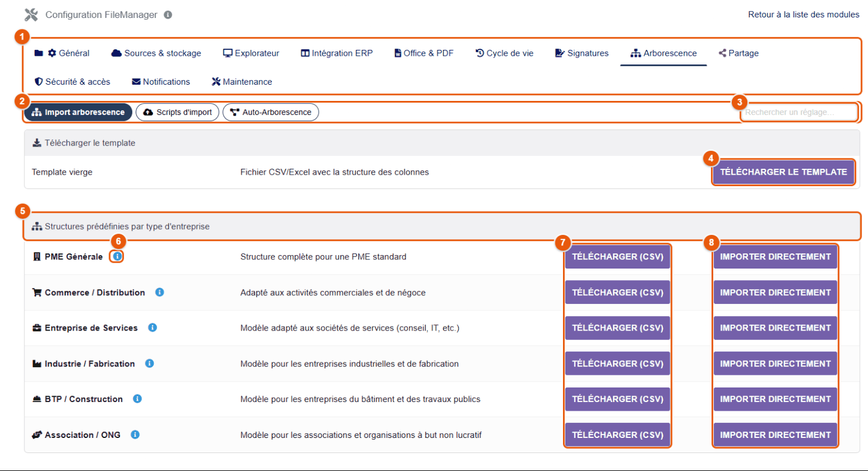The image size is (868, 471).
Task: Import PME Générale structure directly
Action: [775, 257]
